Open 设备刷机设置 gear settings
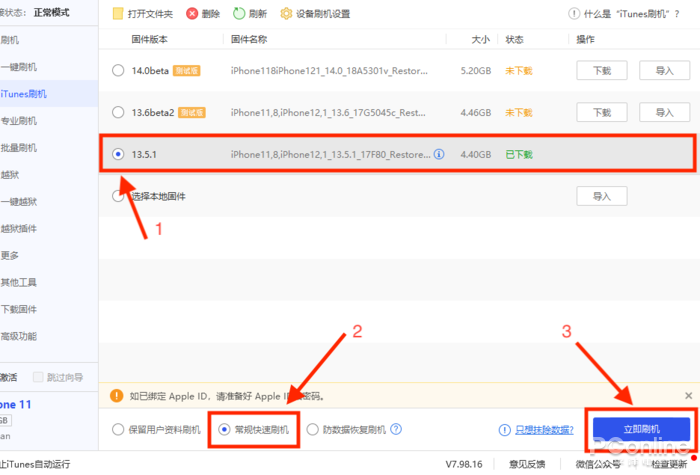The height and width of the screenshot is (475, 700). [x=315, y=14]
